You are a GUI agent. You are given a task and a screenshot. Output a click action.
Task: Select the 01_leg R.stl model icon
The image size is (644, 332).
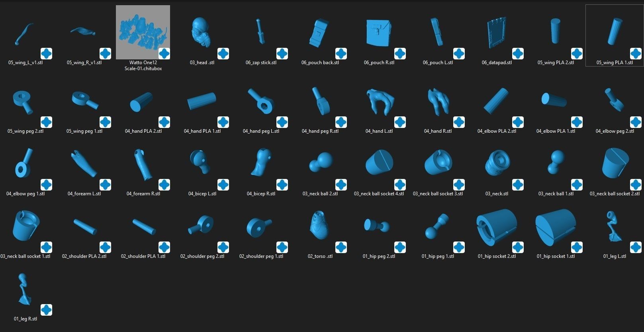point(25,289)
